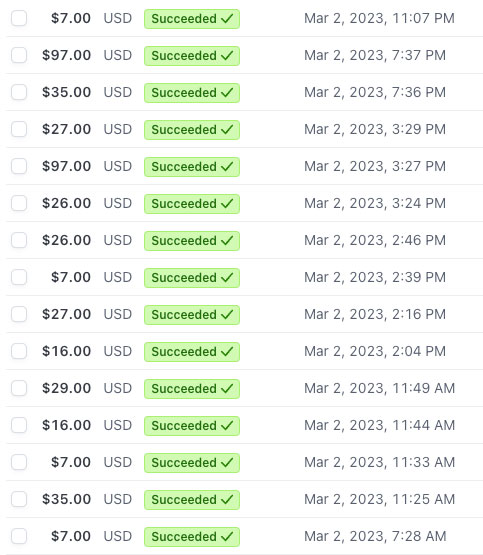
Task: Click Succeeded checkmark icon on 11:07 PM row
Action: [x=227, y=18]
